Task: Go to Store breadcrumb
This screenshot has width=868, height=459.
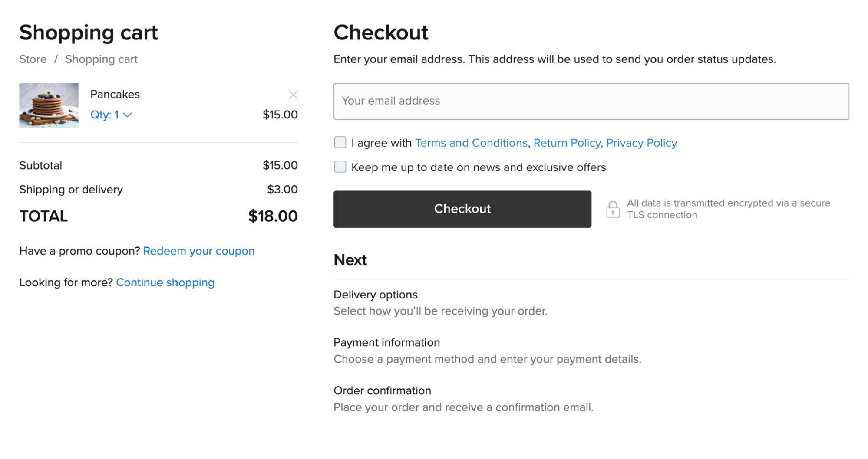Action: [x=33, y=59]
